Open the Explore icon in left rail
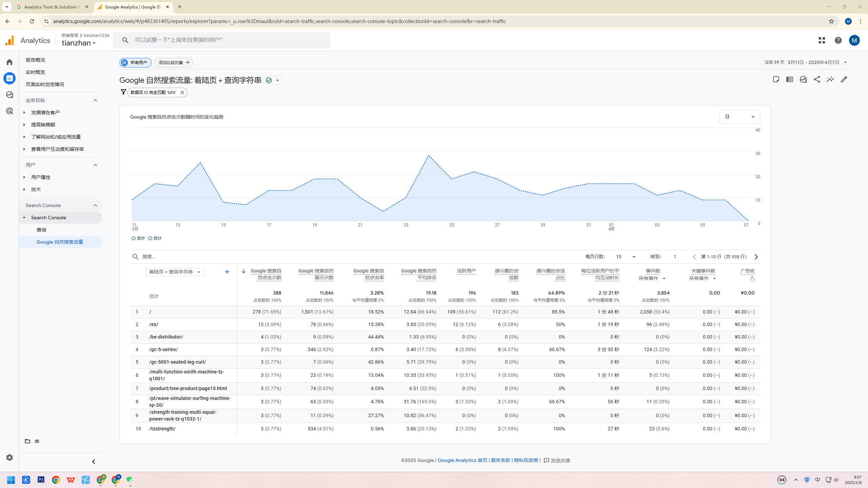Image resolution: width=868 pixels, height=488 pixels. (x=9, y=95)
